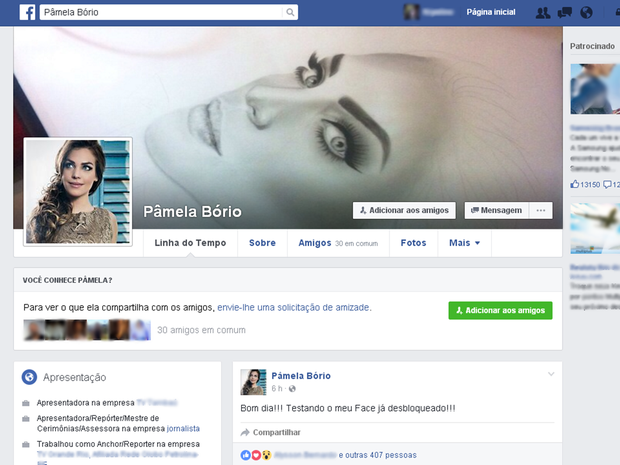Open the Fotos tab

tap(413, 243)
